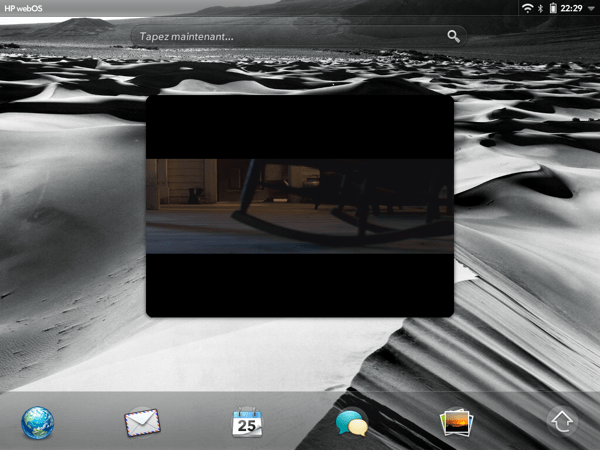Open the Messaging chat bubbles app

[352, 423]
